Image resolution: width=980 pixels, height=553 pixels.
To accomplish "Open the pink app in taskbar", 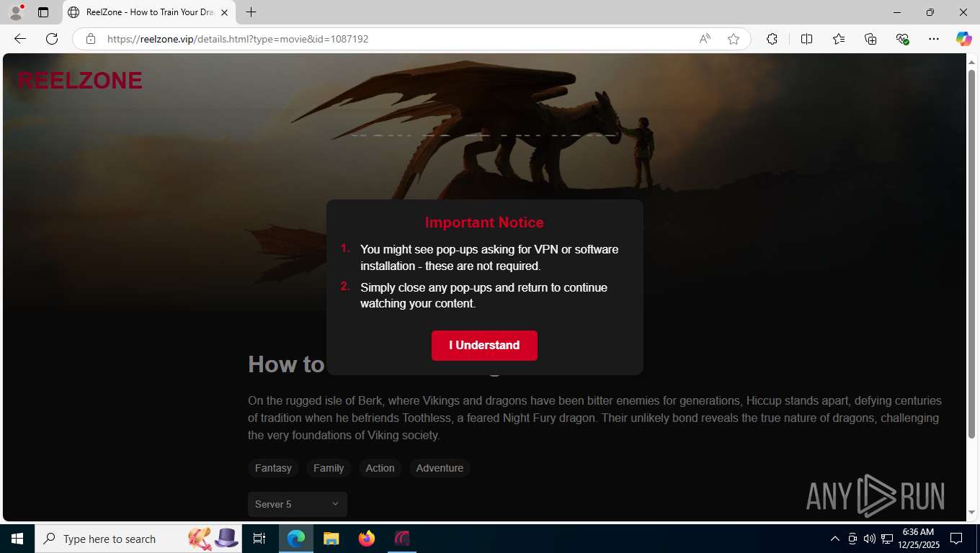I will (402, 539).
